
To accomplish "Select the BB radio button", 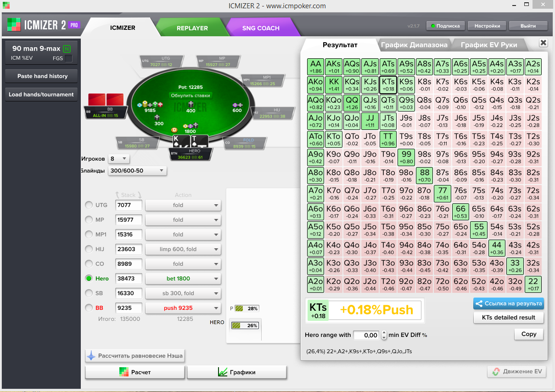I will [89, 308].
